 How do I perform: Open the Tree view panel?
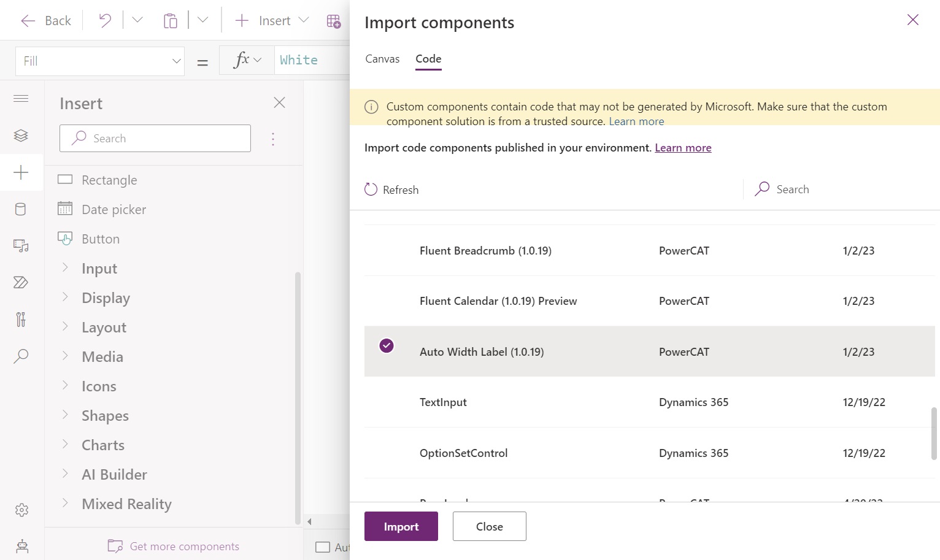(x=21, y=135)
